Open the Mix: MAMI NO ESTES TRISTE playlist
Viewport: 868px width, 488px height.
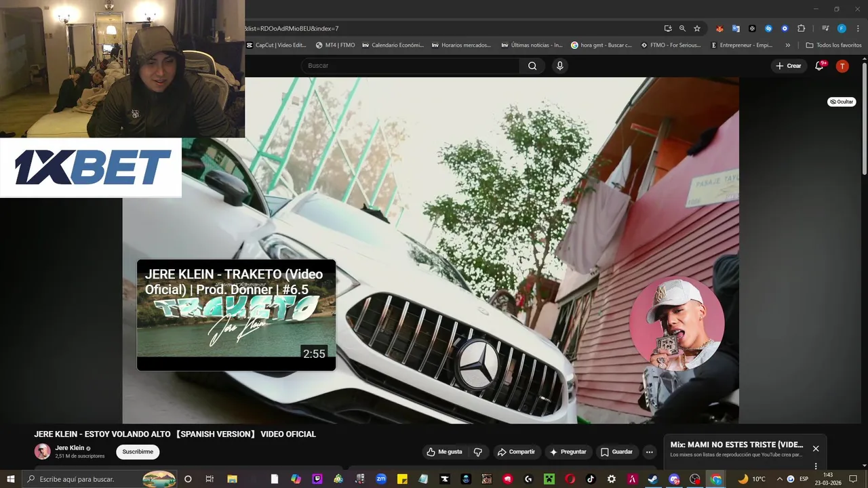pyautogui.click(x=736, y=445)
